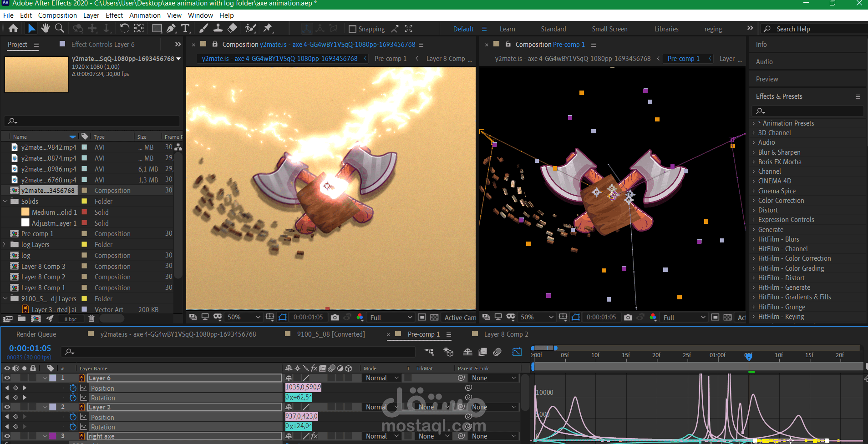
Task: Click the yellow label swatch of Solids folder
Action: click(84, 202)
